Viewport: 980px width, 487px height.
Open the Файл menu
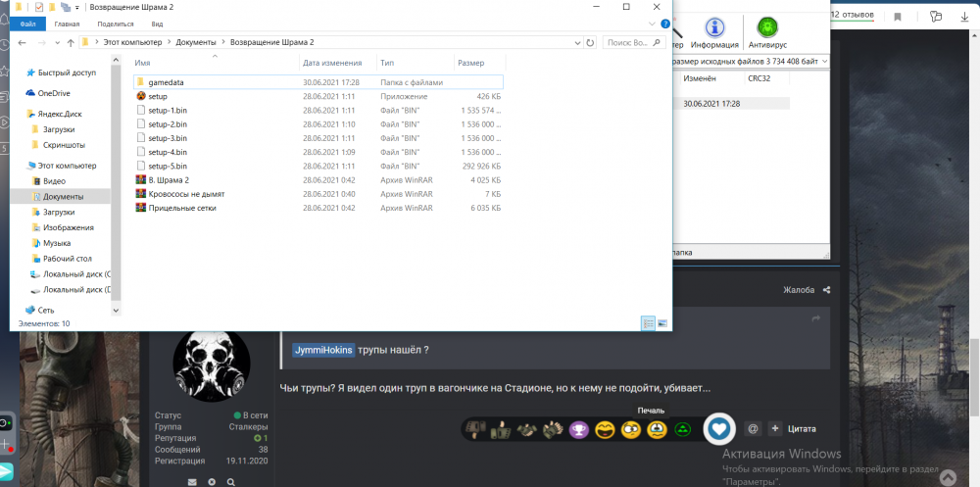[27, 22]
